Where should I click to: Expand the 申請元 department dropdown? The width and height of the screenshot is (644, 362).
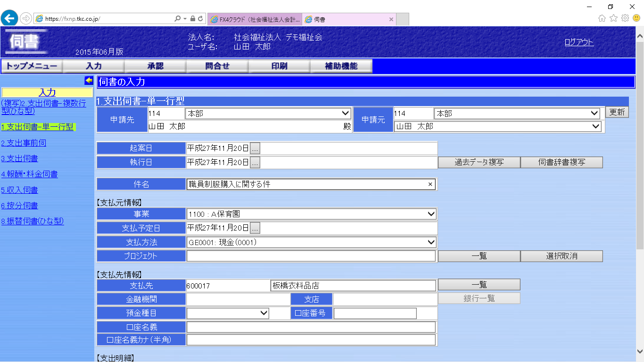[517, 114]
